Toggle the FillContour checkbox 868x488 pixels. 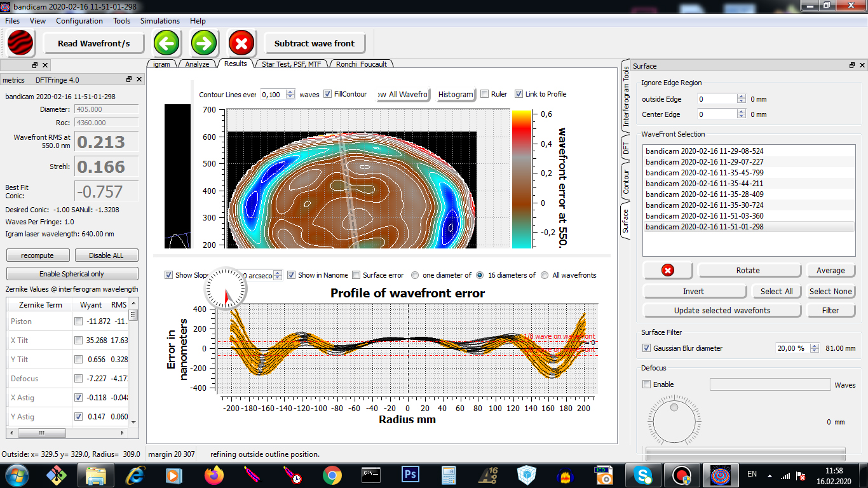tap(328, 94)
